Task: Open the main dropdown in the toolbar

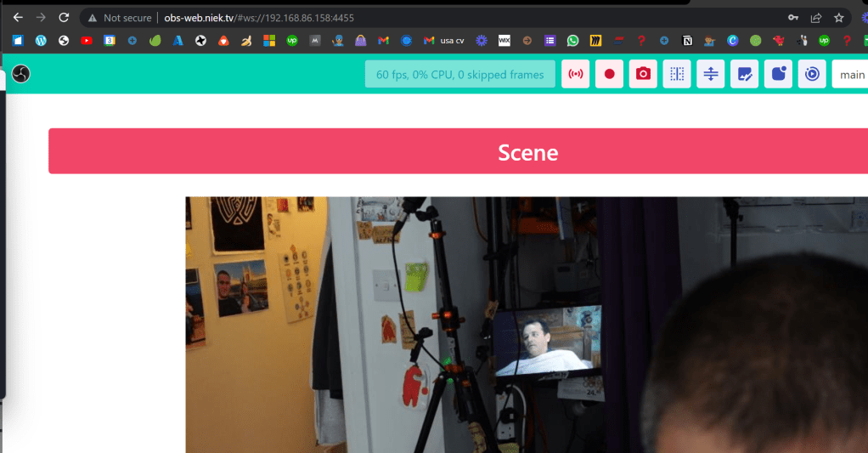Action: (x=850, y=74)
